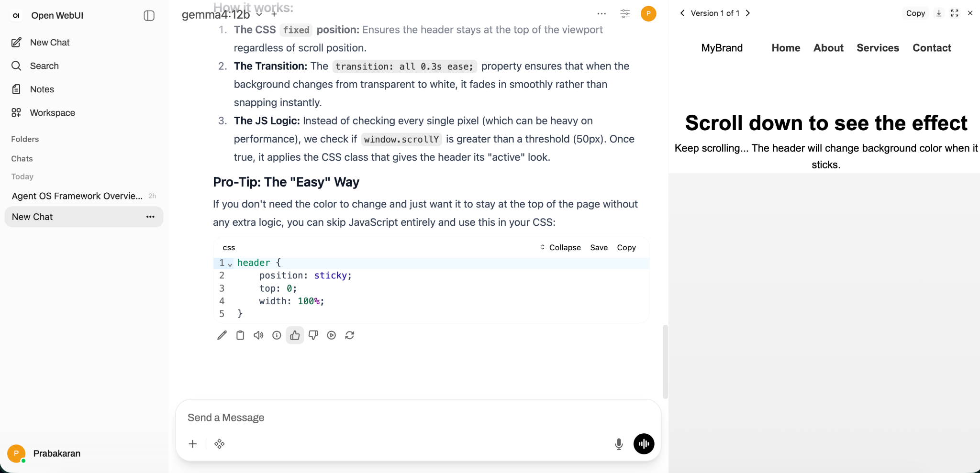Open chat ellipsis menu in header

point(601,14)
